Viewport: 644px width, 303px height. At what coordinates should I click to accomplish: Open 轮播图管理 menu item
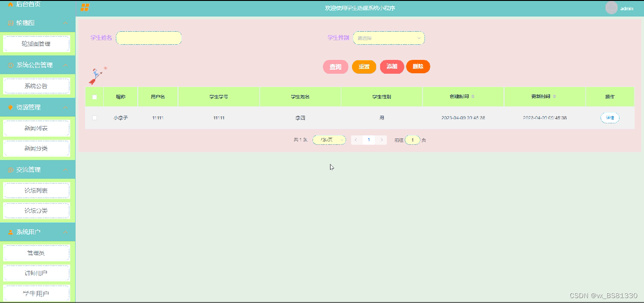(x=36, y=44)
